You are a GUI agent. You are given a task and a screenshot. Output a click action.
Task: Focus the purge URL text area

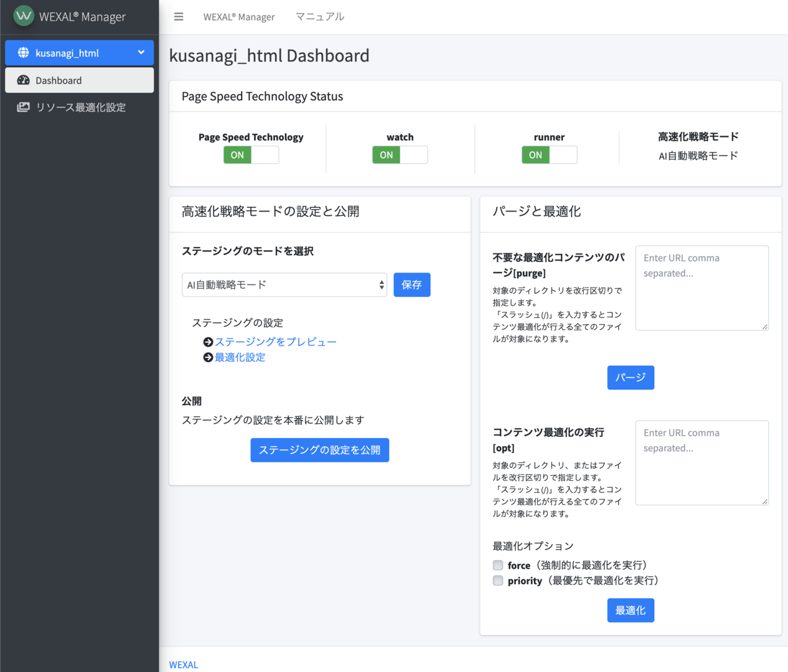point(702,288)
